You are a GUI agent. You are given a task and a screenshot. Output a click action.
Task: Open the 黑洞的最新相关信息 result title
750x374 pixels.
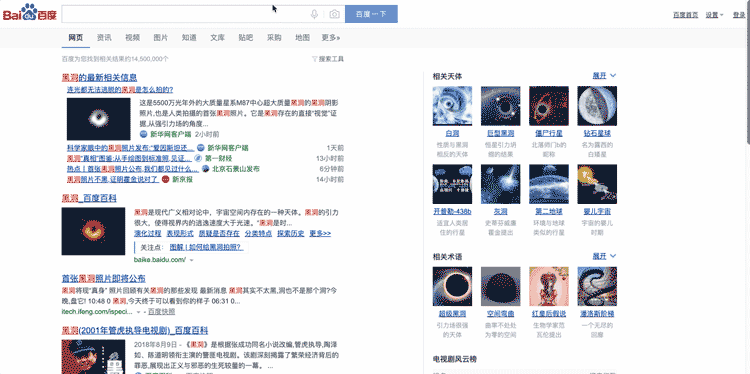point(99,77)
